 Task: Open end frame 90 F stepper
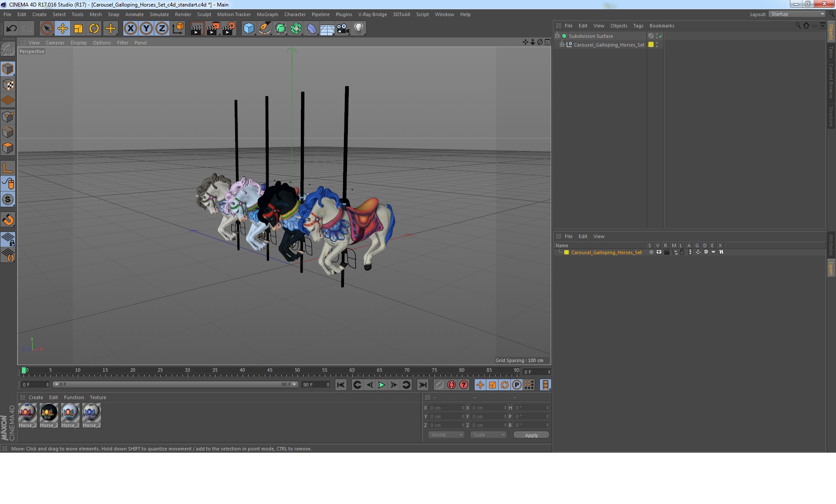pos(328,385)
